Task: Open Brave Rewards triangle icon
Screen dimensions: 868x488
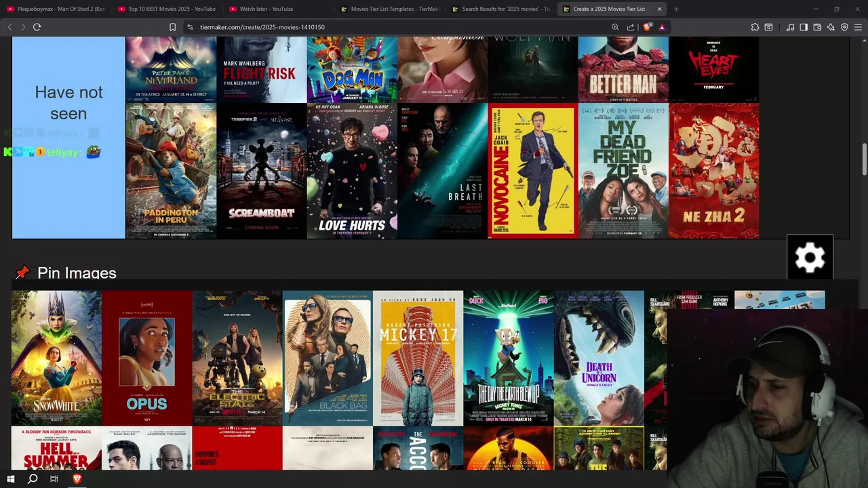Action: (x=661, y=27)
